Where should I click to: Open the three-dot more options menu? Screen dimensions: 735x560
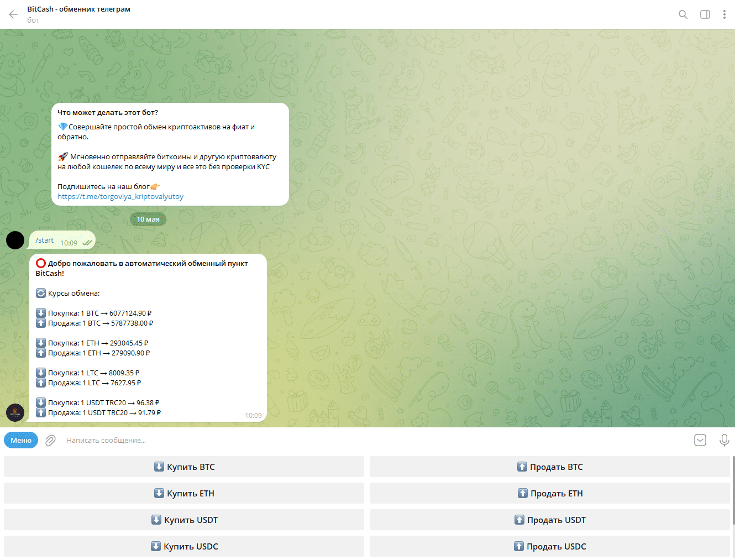click(724, 14)
